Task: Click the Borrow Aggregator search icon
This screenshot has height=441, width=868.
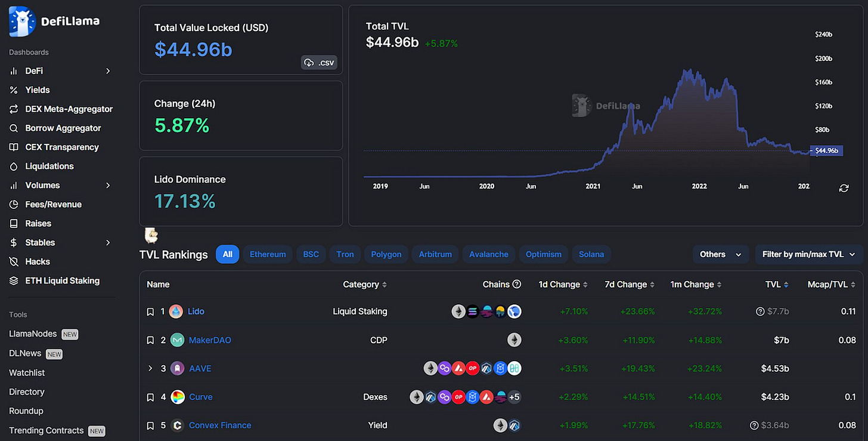Action: click(x=14, y=128)
